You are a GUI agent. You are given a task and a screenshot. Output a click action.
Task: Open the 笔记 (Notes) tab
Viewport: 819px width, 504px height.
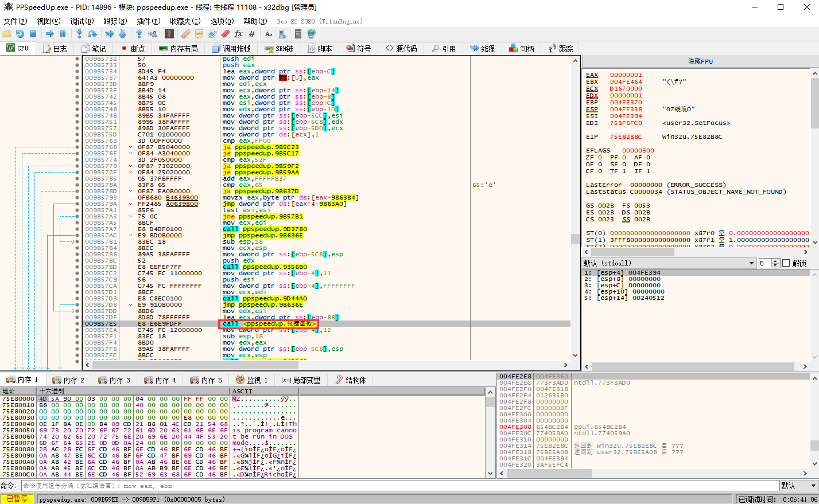pos(94,48)
